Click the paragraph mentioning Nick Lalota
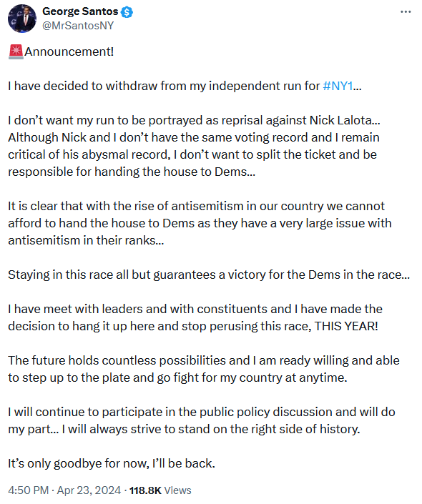 click(x=194, y=147)
